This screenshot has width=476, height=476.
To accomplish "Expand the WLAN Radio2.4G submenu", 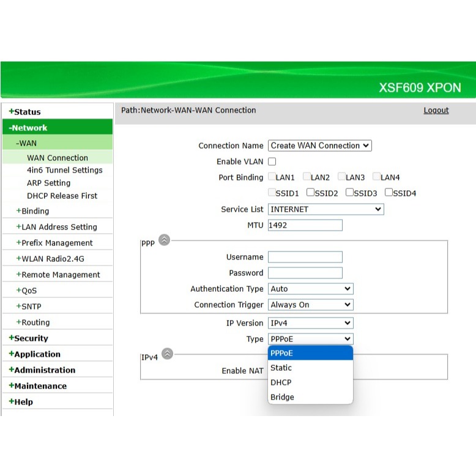I will click(58, 259).
